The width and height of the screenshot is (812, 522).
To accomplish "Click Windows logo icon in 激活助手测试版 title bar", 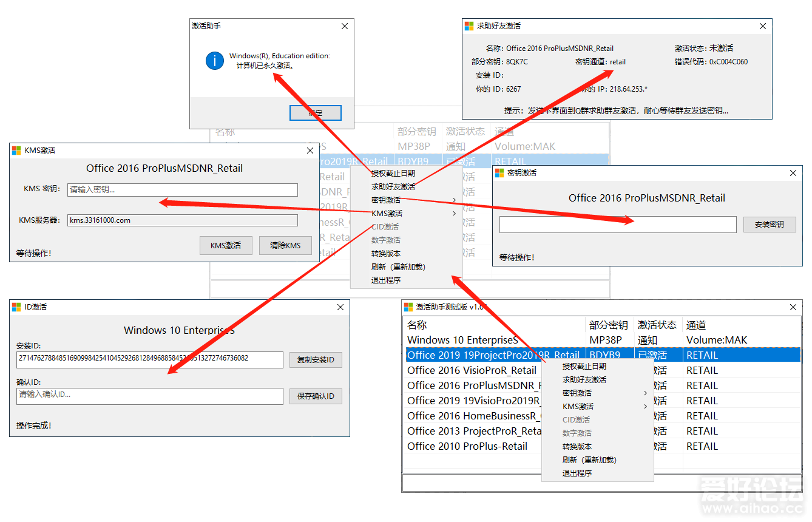I will (x=408, y=307).
